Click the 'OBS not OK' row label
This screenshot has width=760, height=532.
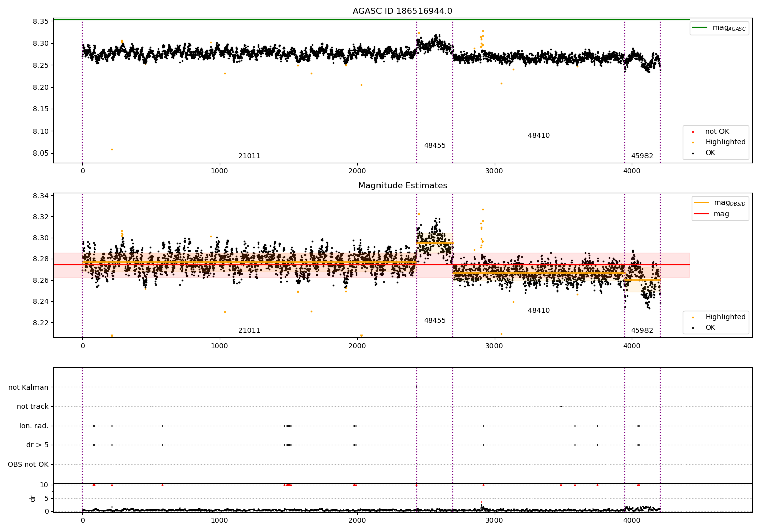pyautogui.click(x=28, y=465)
